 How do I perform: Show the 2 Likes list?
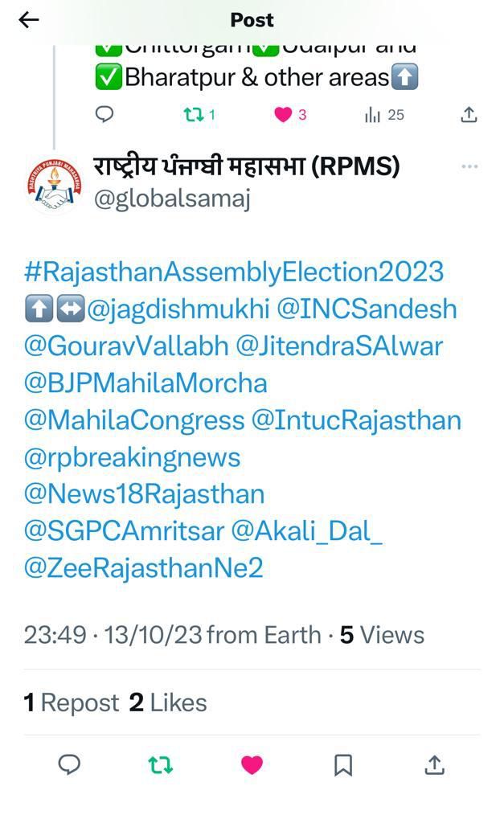coord(168,702)
